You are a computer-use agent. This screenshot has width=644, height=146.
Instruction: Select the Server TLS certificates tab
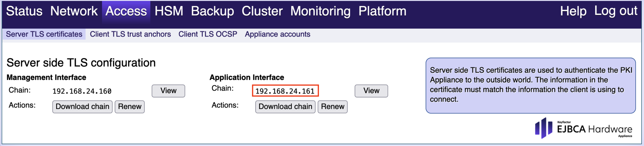coord(44,34)
